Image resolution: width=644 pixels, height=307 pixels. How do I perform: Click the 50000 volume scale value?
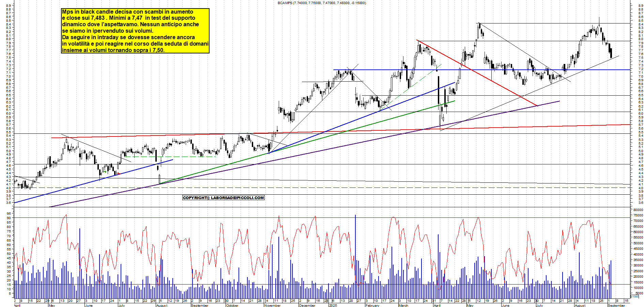point(638,243)
